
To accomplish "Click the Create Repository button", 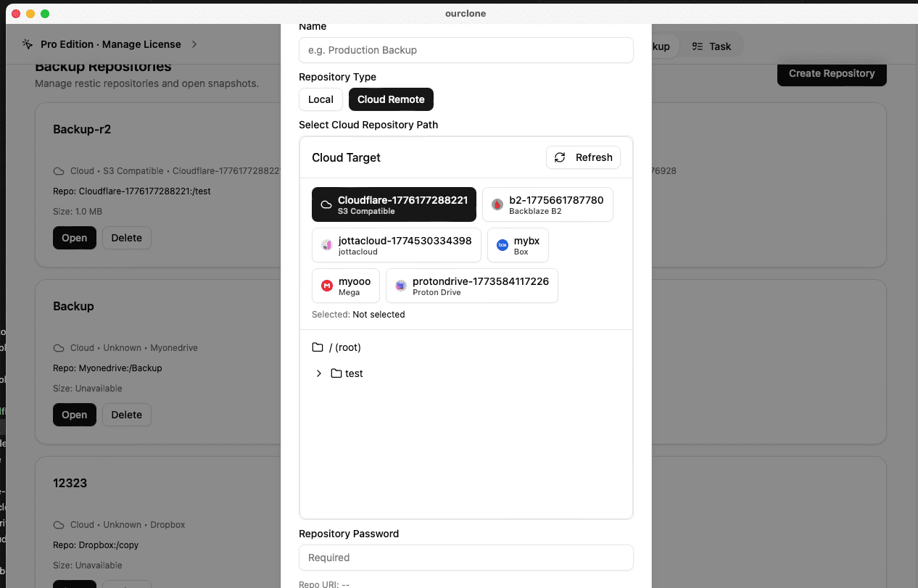I will [832, 73].
